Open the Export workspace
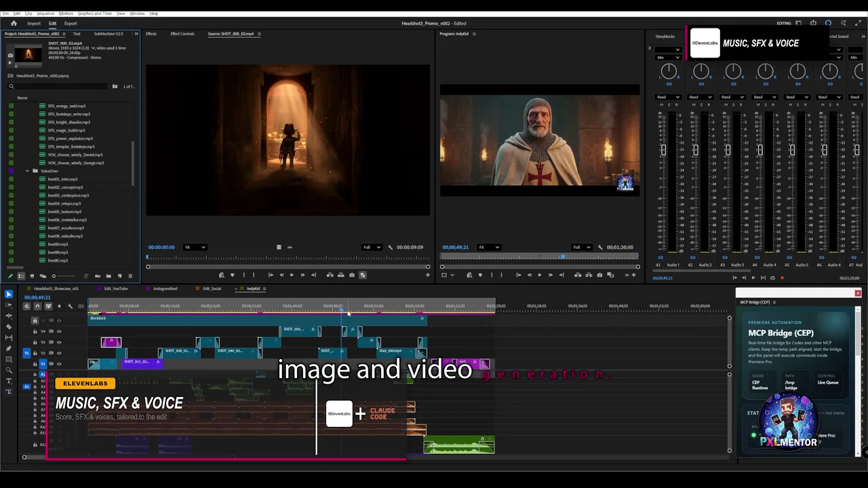The width and height of the screenshot is (868, 488). click(71, 23)
